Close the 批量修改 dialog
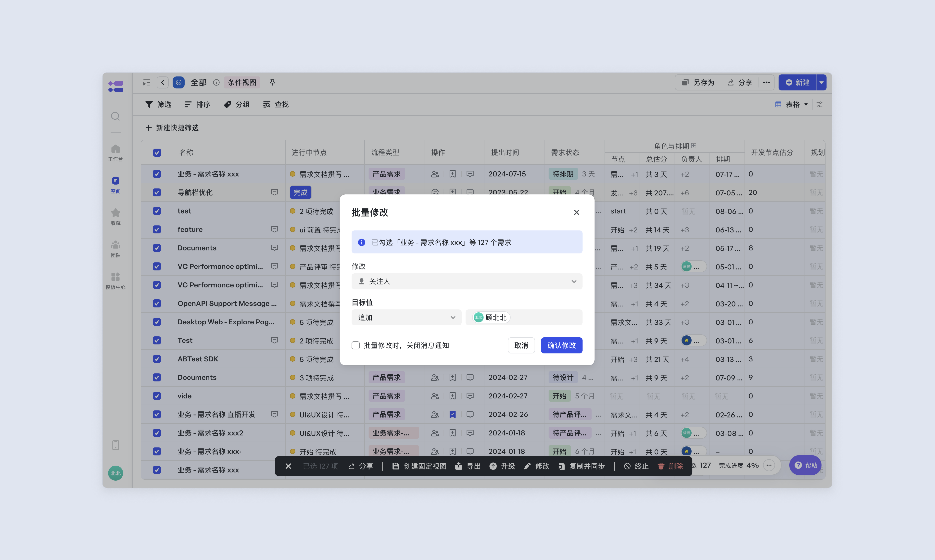 pyautogui.click(x=576, y=212)
